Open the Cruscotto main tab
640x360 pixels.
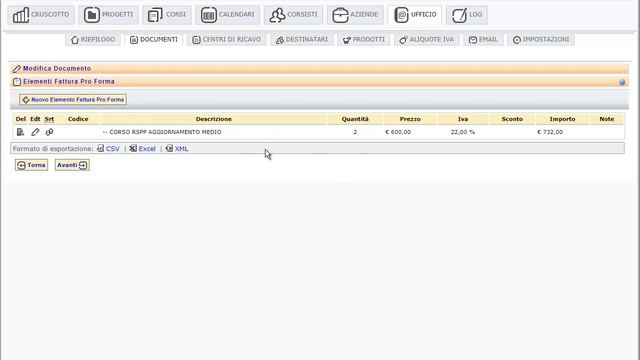coord(41,15)
